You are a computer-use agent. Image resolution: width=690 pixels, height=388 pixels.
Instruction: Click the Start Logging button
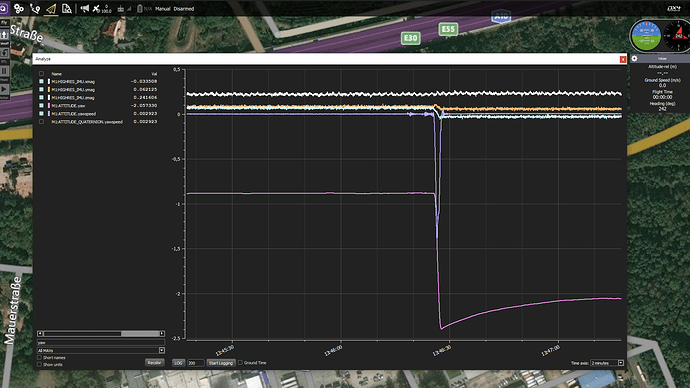coord(220,363)
